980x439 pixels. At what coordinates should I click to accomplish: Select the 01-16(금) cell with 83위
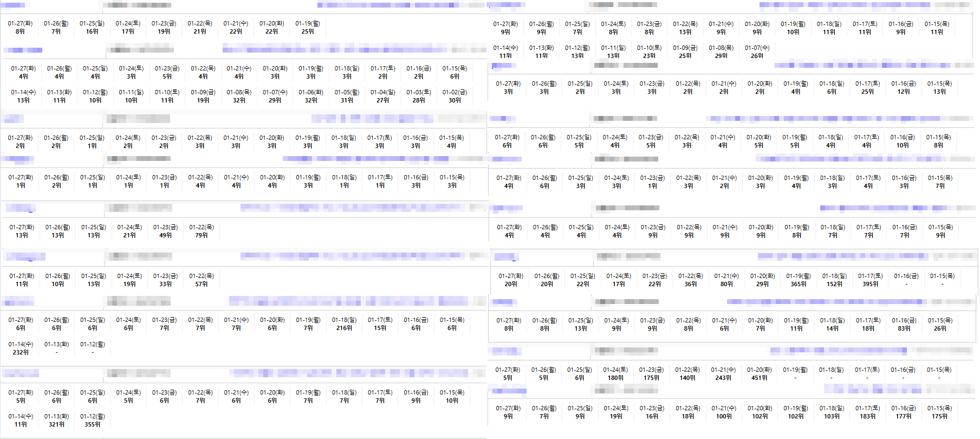click(x=904, y=324)
